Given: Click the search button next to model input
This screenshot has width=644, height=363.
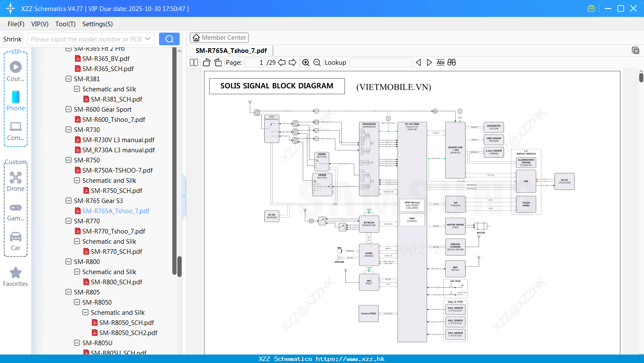Looking at the screenshot, I should pos(169,39).
